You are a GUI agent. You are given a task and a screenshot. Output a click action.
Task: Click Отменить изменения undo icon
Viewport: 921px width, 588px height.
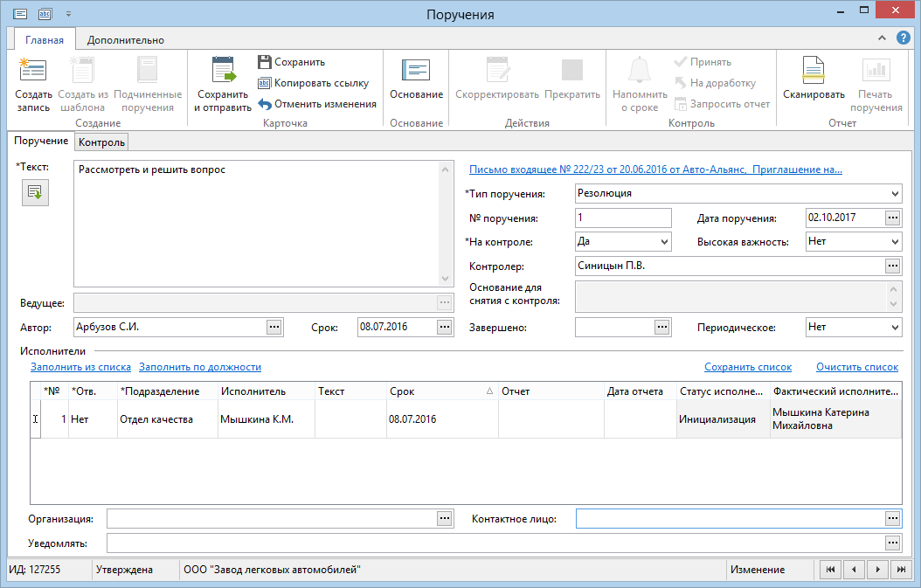click(265, 104)
